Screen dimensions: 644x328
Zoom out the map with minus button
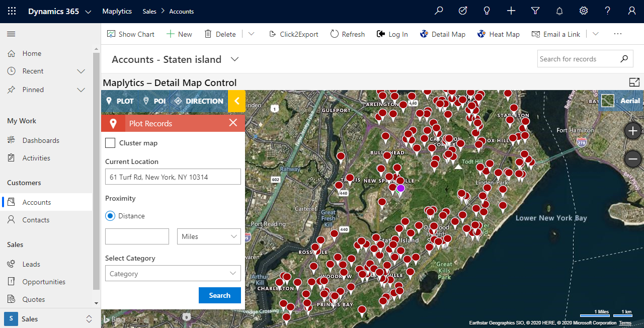[x=633, y=159]
